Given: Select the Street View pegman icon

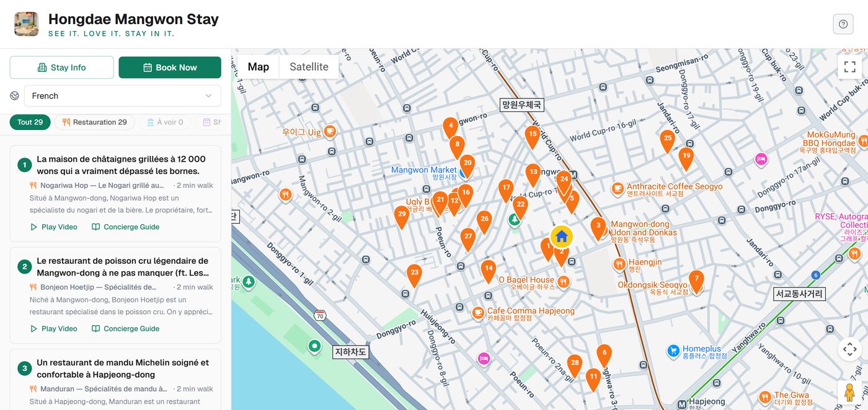Looking at the screenshot, I should coord(849,393).
